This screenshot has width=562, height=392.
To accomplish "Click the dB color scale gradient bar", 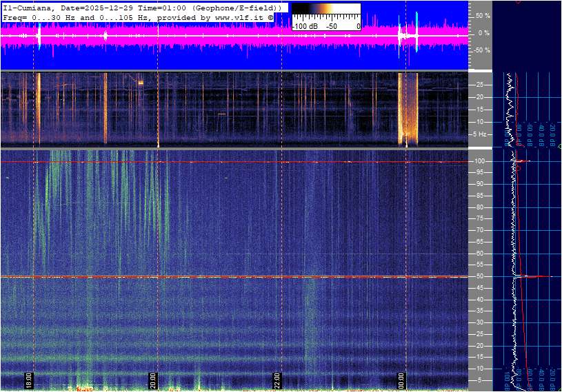I will click(325, 12).
